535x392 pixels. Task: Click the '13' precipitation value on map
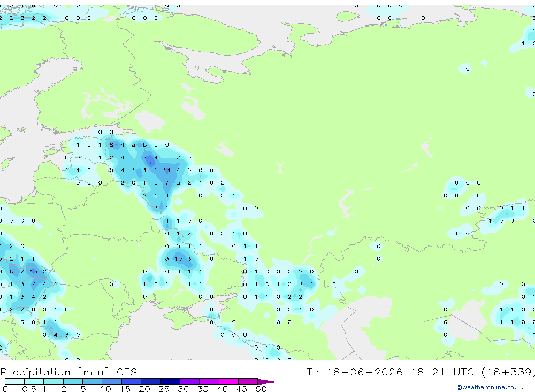click(33, 272)
